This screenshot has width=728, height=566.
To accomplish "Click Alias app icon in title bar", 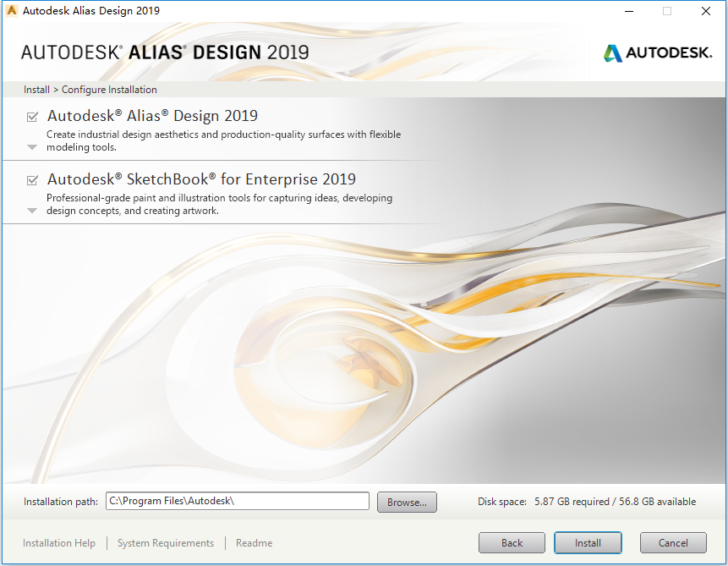I will point(12,11).
